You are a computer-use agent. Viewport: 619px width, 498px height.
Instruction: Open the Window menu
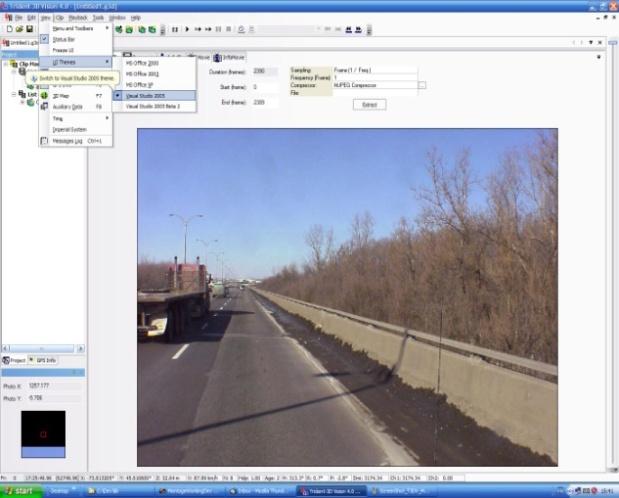point(117,18)
